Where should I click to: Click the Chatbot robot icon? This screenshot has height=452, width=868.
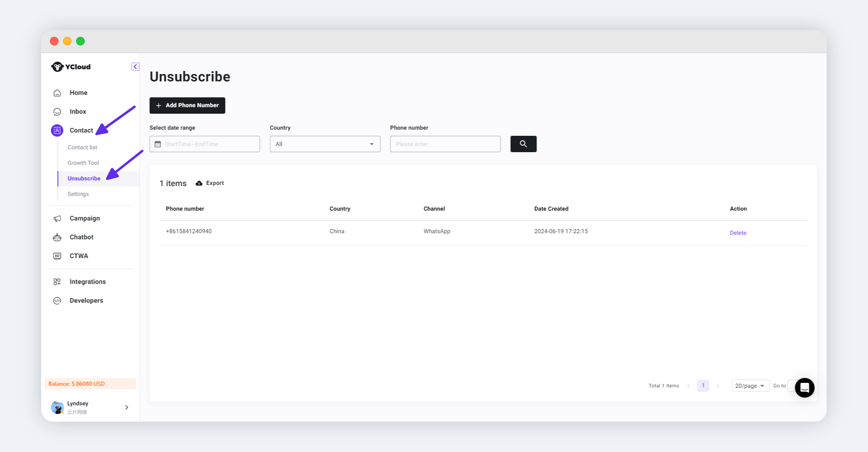[x=57, y=237]
